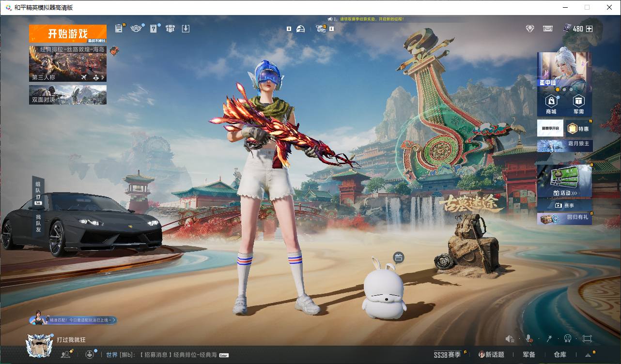Click the download arrow icon in top toolbar

186,29
